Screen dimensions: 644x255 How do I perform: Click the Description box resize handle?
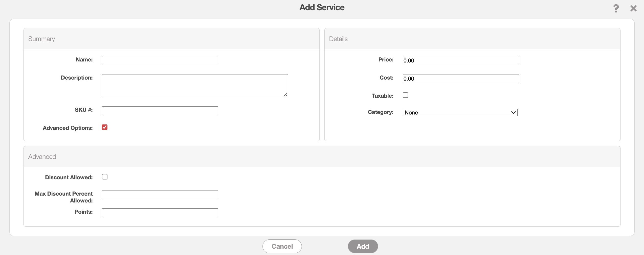[x=285, y=95]
